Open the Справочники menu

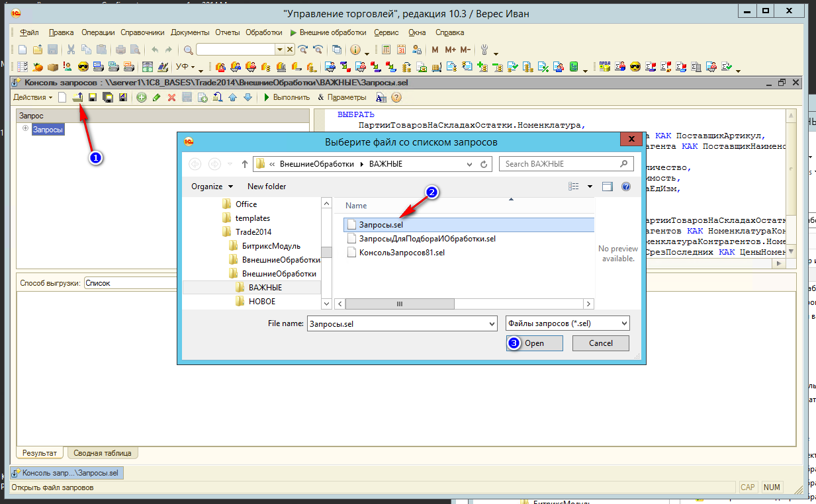pyautogui.click(x=142, y=32)
